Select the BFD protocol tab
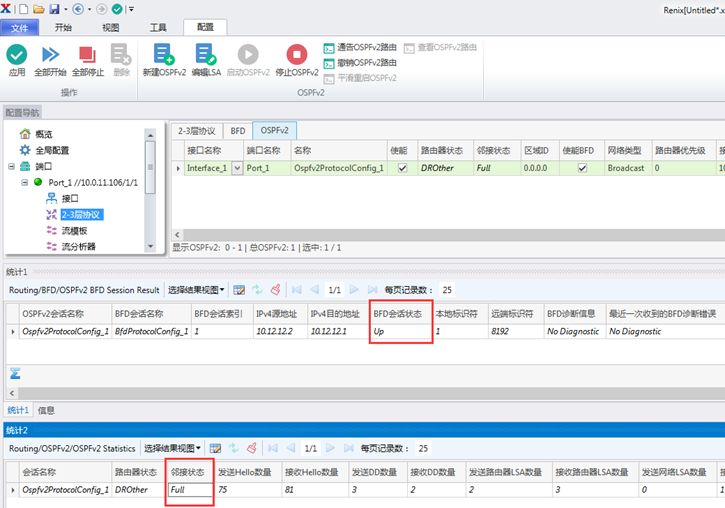Image resolution: width=725 pixels, height=508 pixels. pyautogui.click(x=238, y=131)
